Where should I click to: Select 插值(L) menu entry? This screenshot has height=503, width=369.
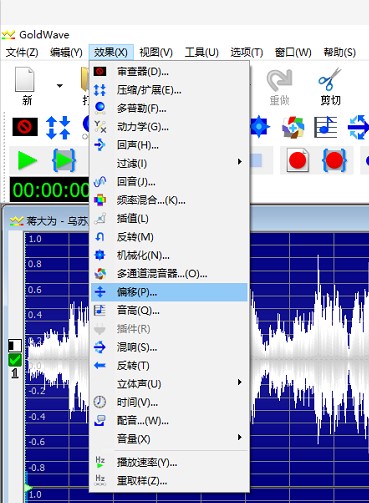click(169, 219)
